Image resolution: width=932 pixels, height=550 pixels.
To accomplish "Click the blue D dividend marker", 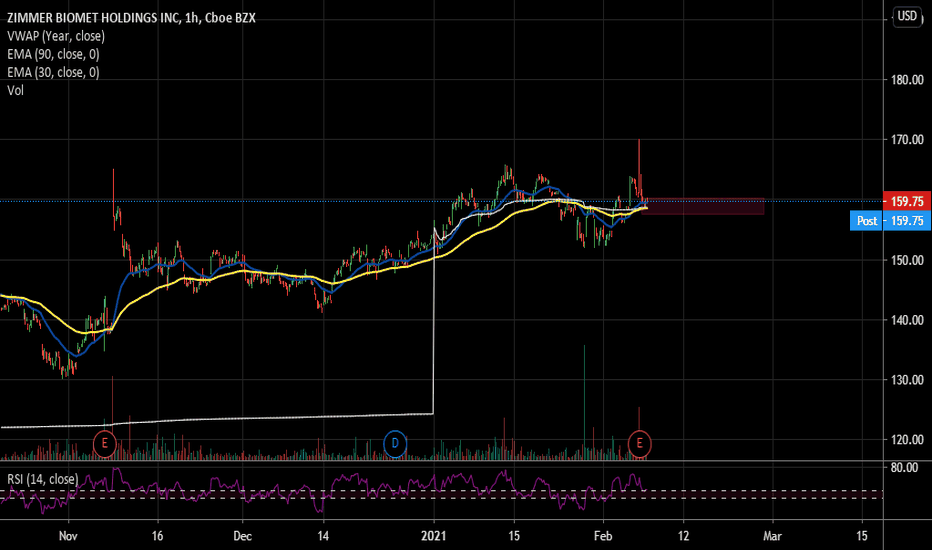I will point(395,444).
